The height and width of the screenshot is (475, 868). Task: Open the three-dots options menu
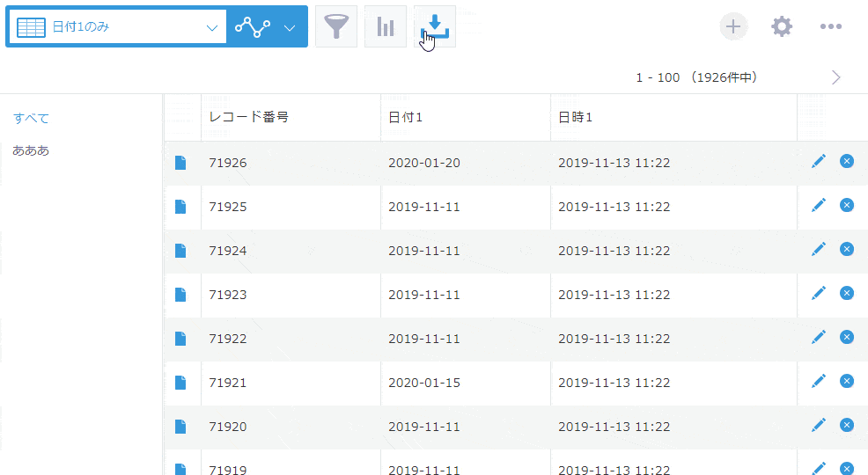click(x=831, y=26)
